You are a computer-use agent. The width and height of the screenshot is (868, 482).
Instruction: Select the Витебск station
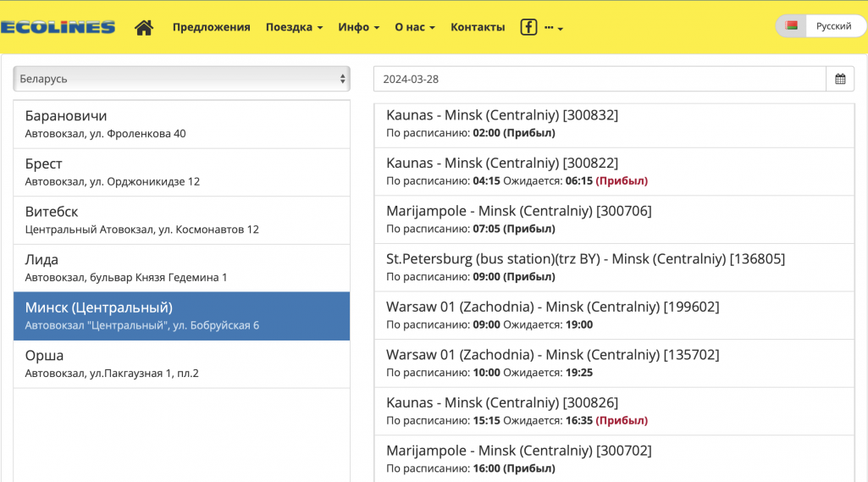181,220
